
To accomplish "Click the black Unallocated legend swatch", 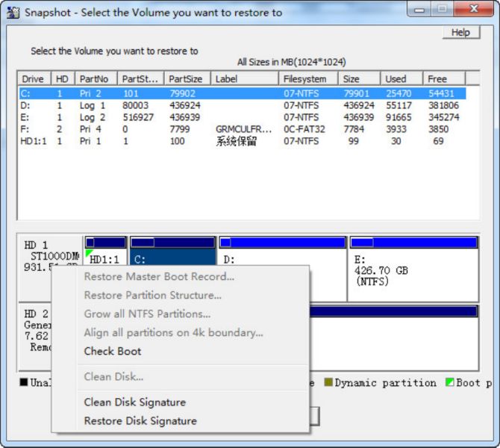I will pos(24,382).
